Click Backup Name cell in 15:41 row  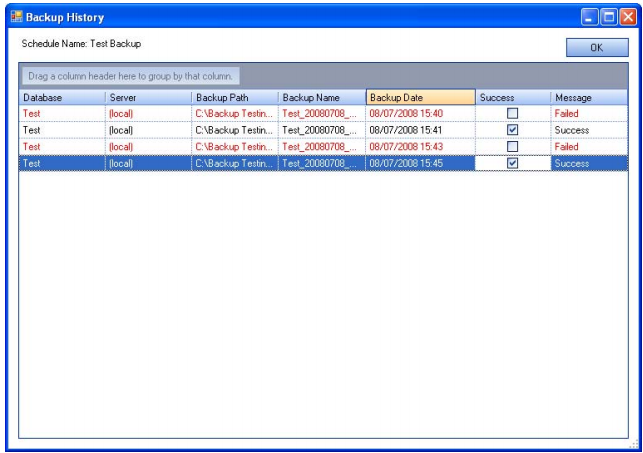[x=322, y=130]
